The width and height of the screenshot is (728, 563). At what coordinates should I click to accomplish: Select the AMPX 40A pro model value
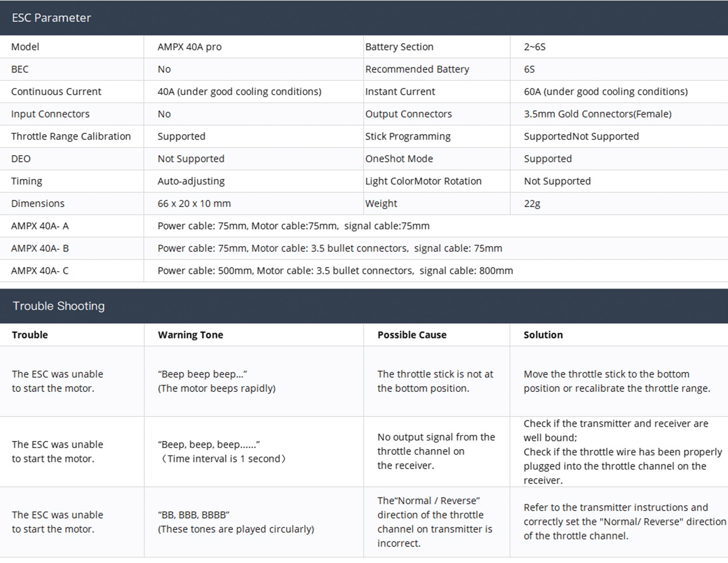pos(189,47)
